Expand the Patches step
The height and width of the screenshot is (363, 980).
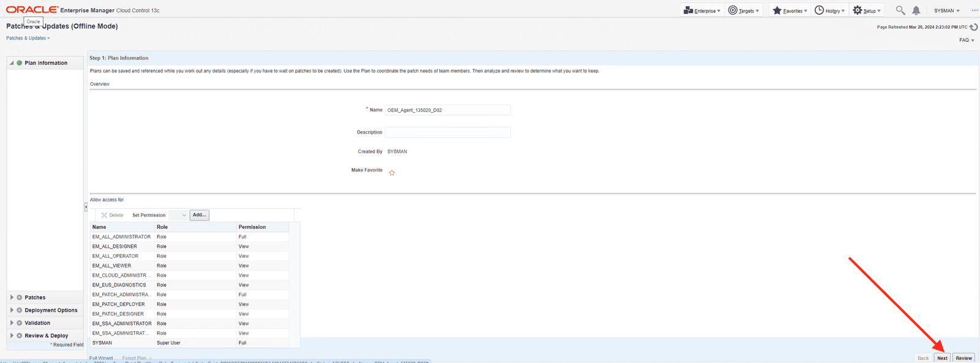click(x=12, y=298)
